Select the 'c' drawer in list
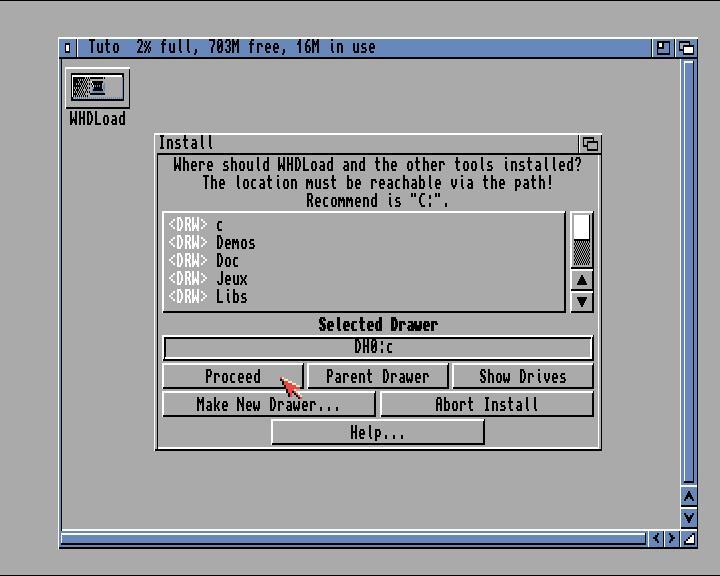This screenshot has width=720, height=576. click(364, 225)
